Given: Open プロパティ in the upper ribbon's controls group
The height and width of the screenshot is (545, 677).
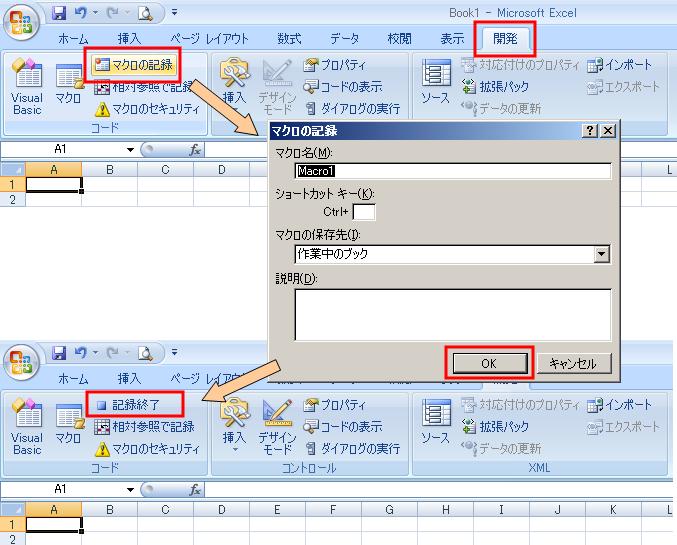Looking at the screenshot, I should pos(335,65).
